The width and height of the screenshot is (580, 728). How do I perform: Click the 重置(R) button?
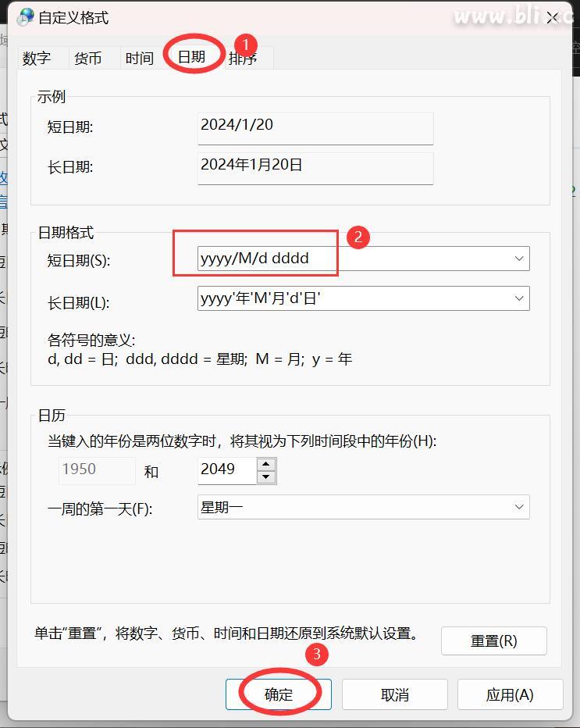point(493,641)
